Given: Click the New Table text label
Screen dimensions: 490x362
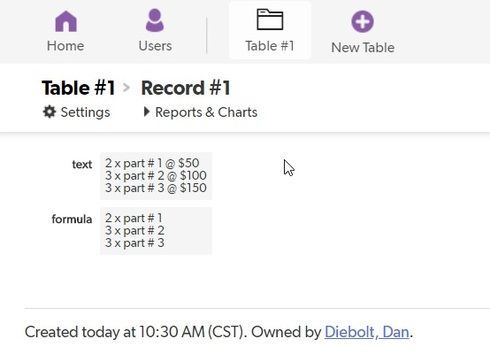Looking at the screenshot, I should click(363, 48).
